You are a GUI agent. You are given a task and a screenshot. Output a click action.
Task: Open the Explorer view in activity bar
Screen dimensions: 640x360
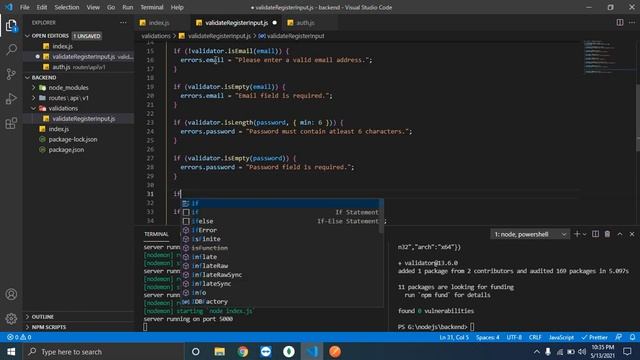(11, 26)
